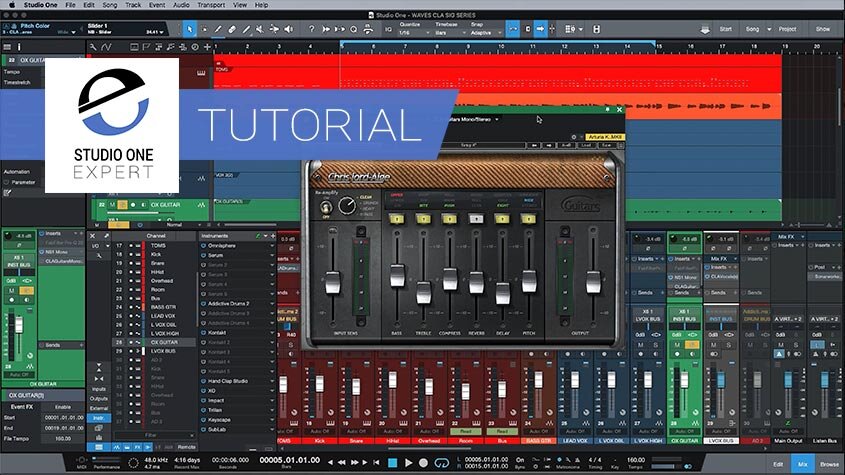
Task: Open the File menu
Action: coord(71,5)
